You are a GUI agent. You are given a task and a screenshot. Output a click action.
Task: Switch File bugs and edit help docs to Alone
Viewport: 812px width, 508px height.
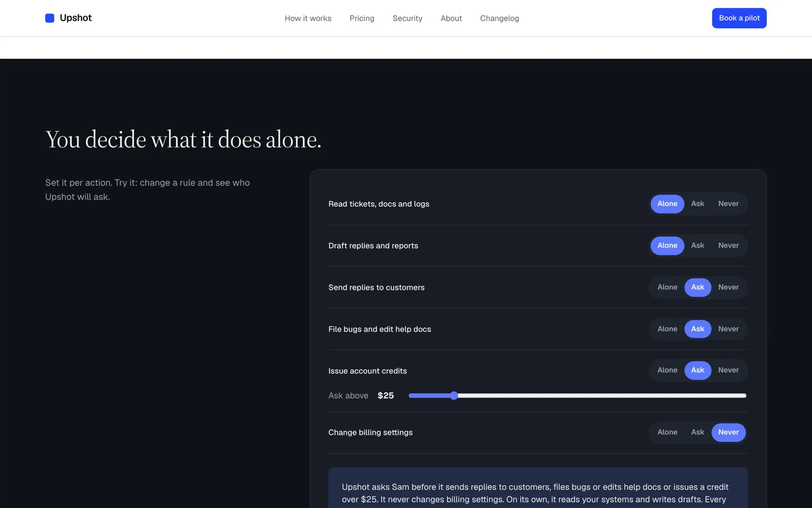(667, 329)
